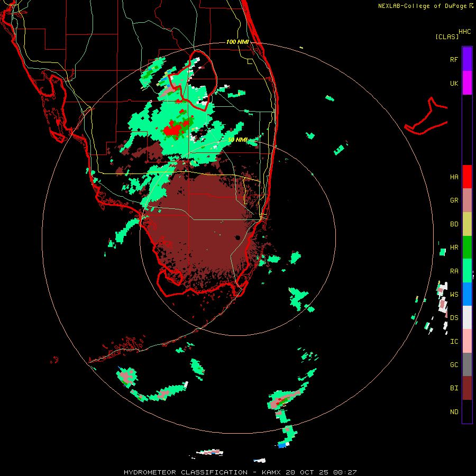Click the brown BI biological swatch
Image resolution: width=476 pixels, height=476 pixels.
[x=467, y=388]
